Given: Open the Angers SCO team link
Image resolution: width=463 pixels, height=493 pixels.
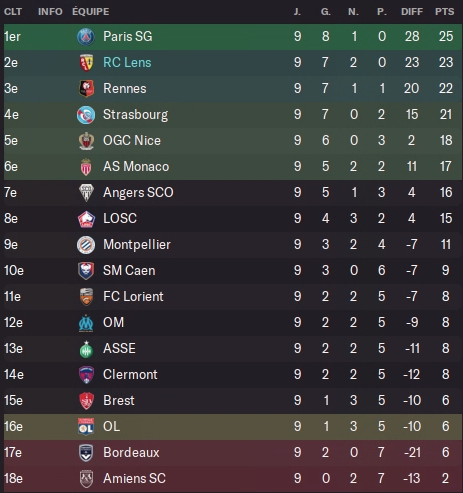Looking at the screenshot, I should 138,193.
